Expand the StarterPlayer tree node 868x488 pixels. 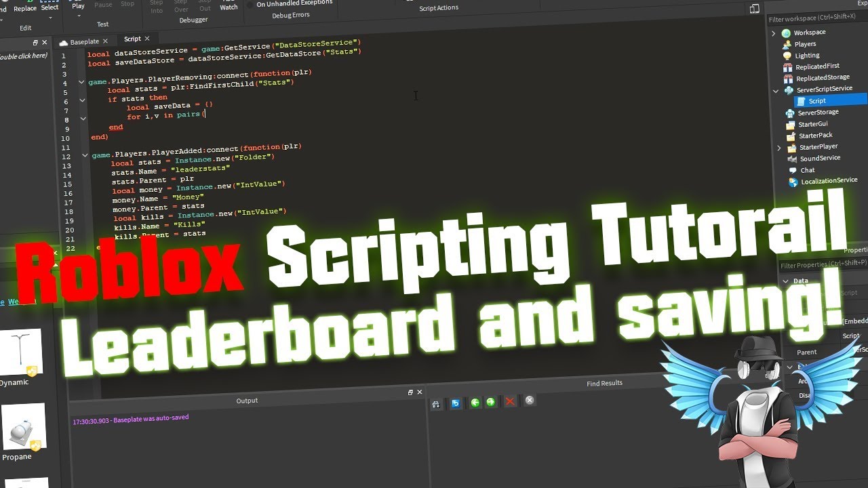click(x=779, y=148)
